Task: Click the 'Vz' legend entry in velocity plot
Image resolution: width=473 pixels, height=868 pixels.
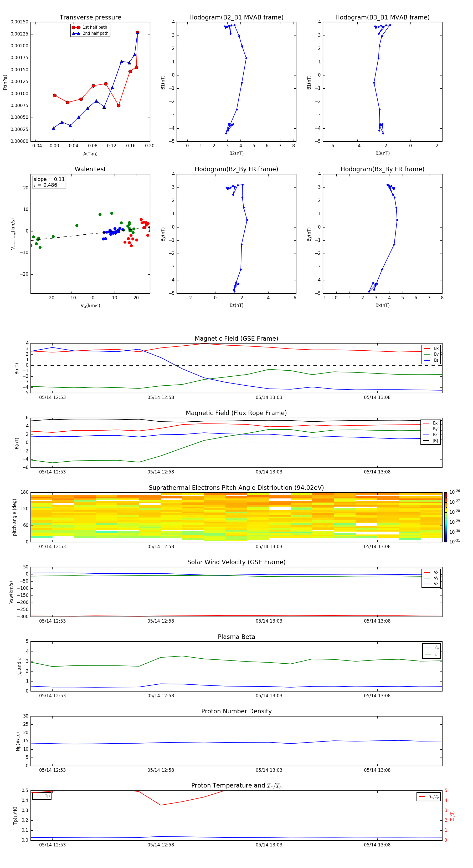Action: tap(431, 584)
